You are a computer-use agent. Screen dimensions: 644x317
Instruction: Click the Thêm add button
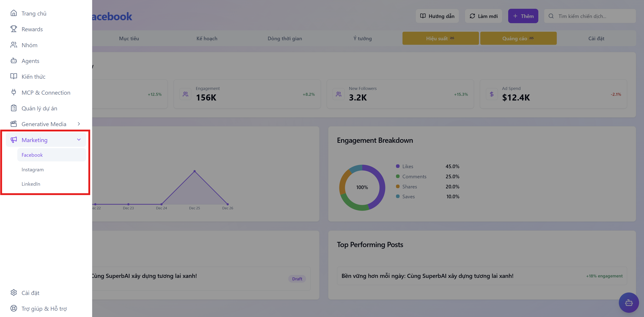pyautogui.click(x=523, y=16)
